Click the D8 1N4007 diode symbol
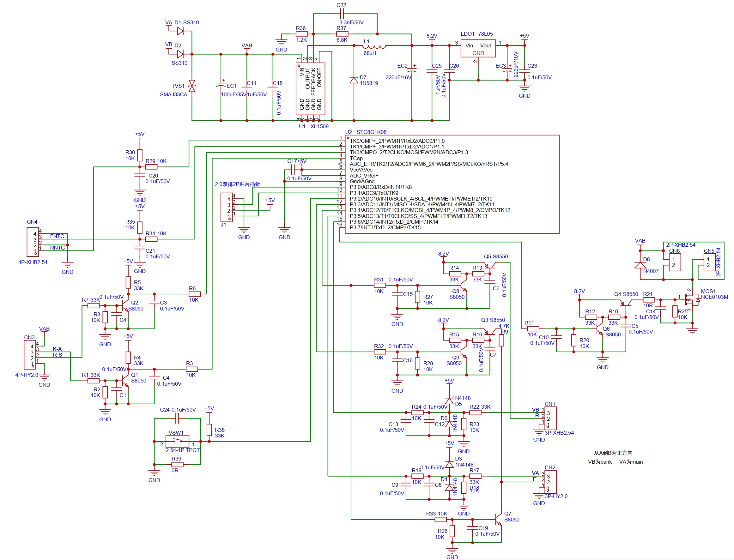Image resolution: width=734 pixels, height=560 pixels. click(x=640, y=265)
